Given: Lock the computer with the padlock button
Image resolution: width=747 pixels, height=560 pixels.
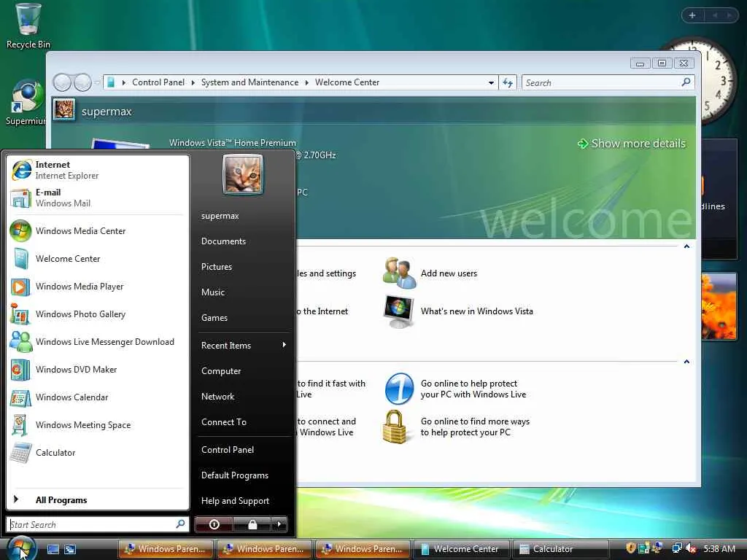Looking at the screenshot, I should (252, 524).
